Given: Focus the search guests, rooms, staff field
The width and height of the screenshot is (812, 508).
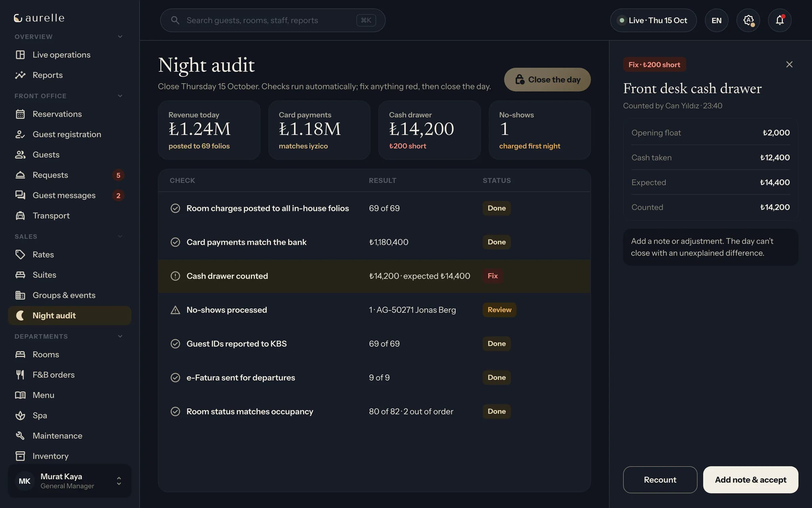Looking at the screenshot, I should point(273,20).
